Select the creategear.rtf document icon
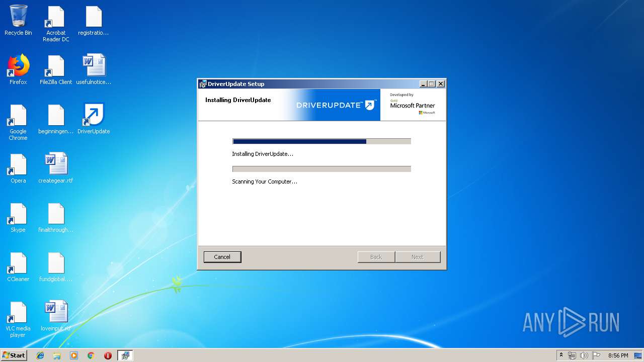 pos(56,168)
